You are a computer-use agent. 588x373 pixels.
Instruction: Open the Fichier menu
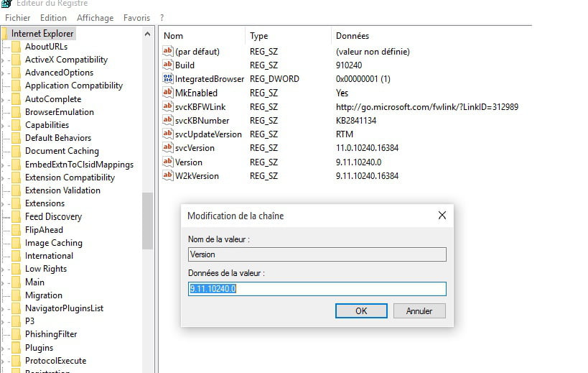[18, 18]
